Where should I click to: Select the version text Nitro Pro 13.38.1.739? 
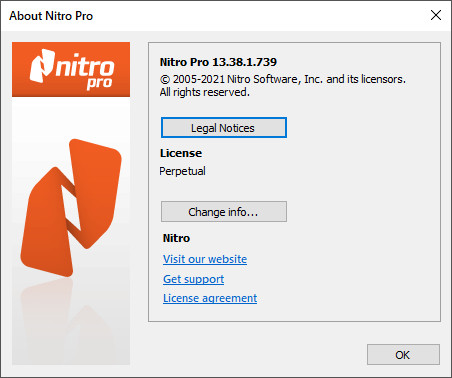pos(218,62)
